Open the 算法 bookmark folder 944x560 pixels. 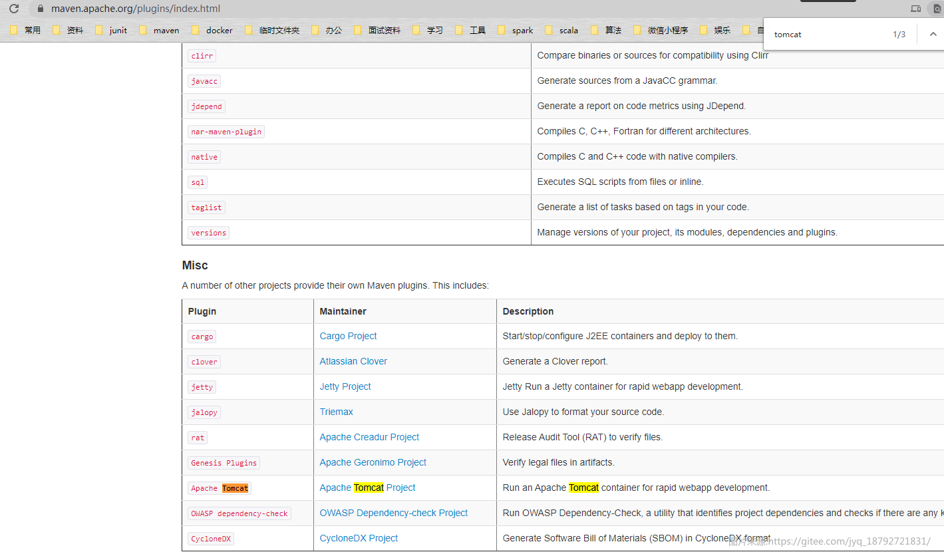[x=607, y=30]
